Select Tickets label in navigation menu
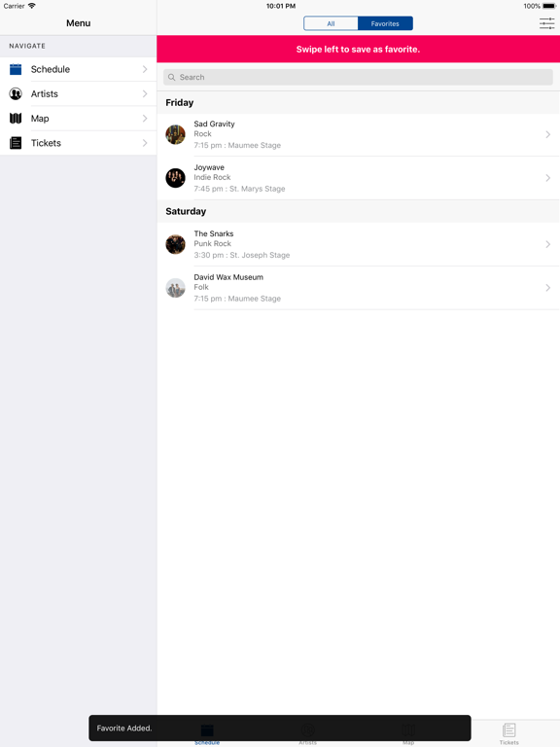This screenshot has height=747, width=560. point(46,143)
